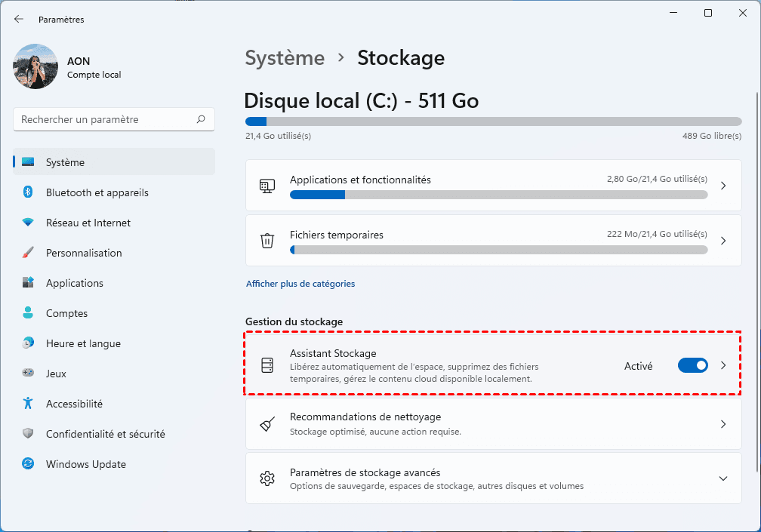Go to Heure et langue settings

[x=83, y=343]
